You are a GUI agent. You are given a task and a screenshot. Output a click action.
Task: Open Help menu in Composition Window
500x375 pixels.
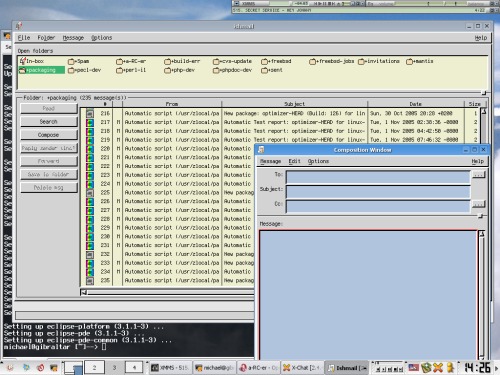(x=477, y=161)
